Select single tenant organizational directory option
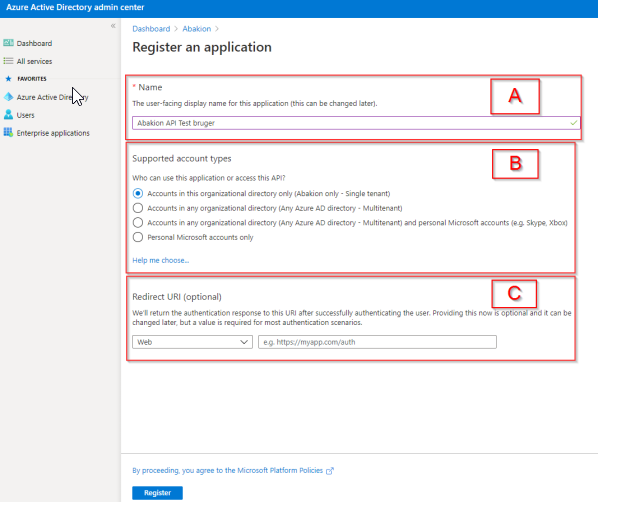 (x=138, y=192)
